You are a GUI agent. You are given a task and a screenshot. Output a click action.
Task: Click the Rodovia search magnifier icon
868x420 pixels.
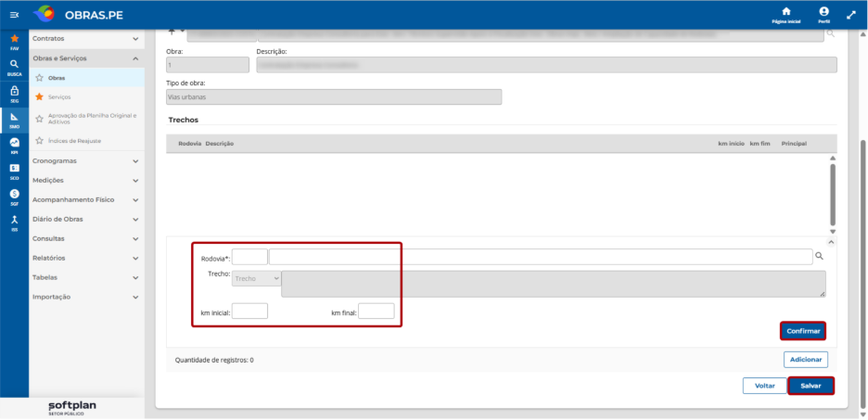(x=819, y=256)
